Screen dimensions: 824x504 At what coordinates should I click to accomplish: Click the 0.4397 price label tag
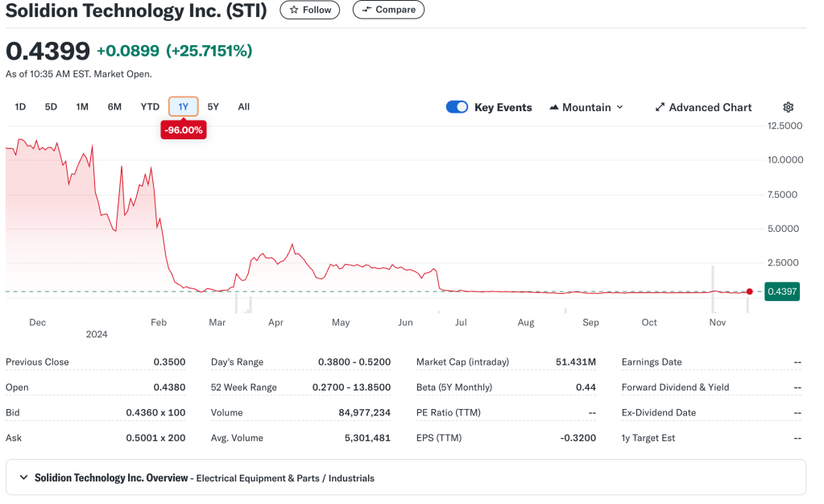tap(781, 291)
